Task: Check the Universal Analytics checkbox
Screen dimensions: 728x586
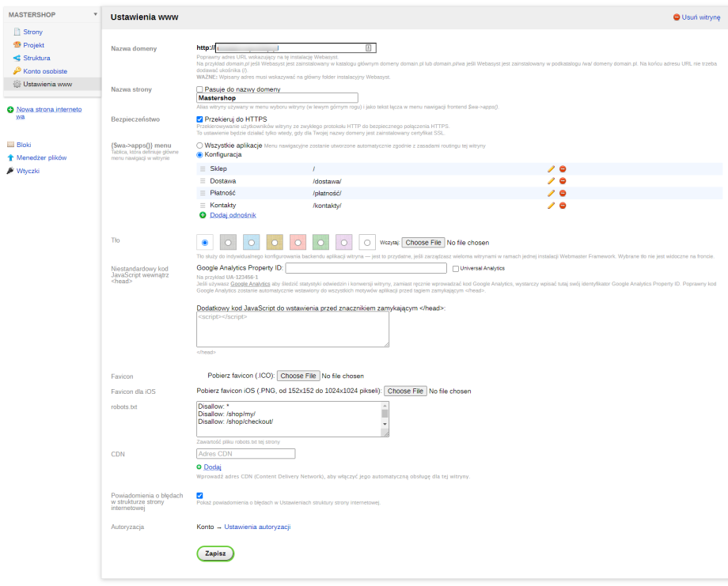Action: 455,269
